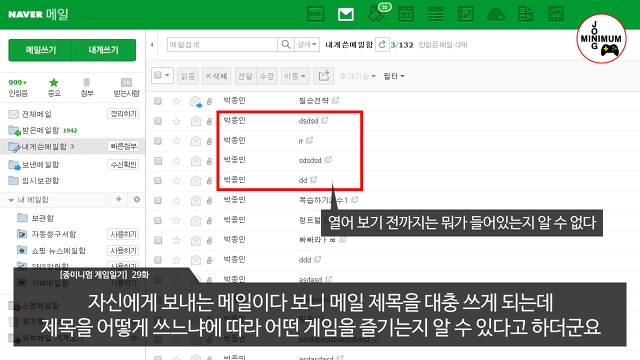Viewport: 640px width, 360px height.
Task: Tick the checkbox for dsdsd mail
Action: coord(158,121)
